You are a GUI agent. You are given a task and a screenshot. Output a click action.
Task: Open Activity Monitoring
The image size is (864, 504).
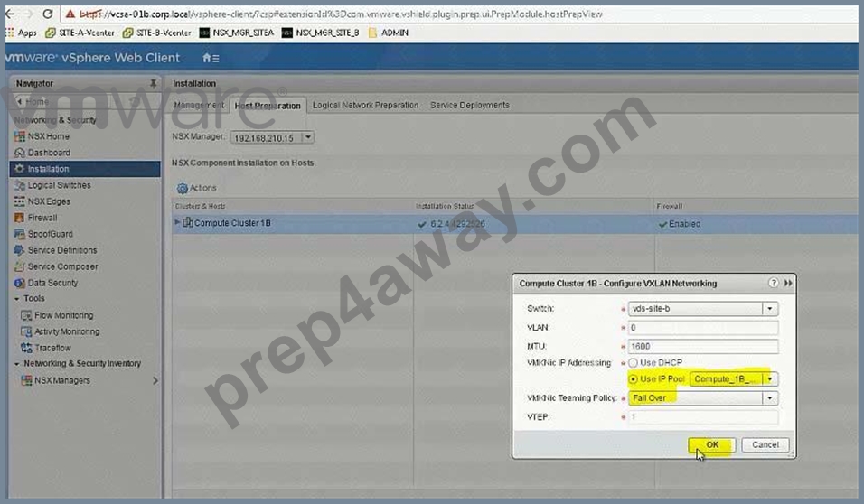[x=60, y=331]
